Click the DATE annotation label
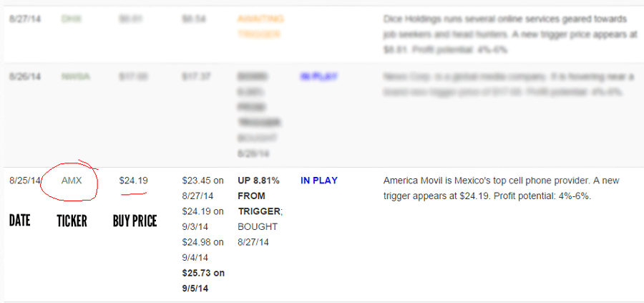The image size is (644, 303). [20, 221]
